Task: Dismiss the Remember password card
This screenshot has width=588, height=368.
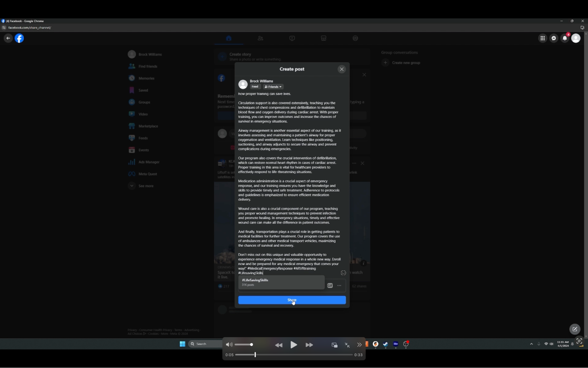Action: pos(364,75)
